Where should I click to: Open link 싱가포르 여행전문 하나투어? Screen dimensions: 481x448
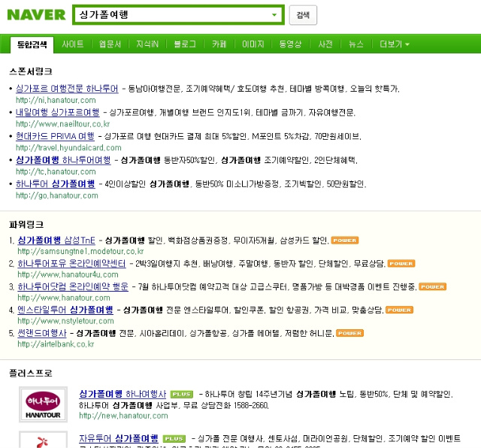pos(67,89)
